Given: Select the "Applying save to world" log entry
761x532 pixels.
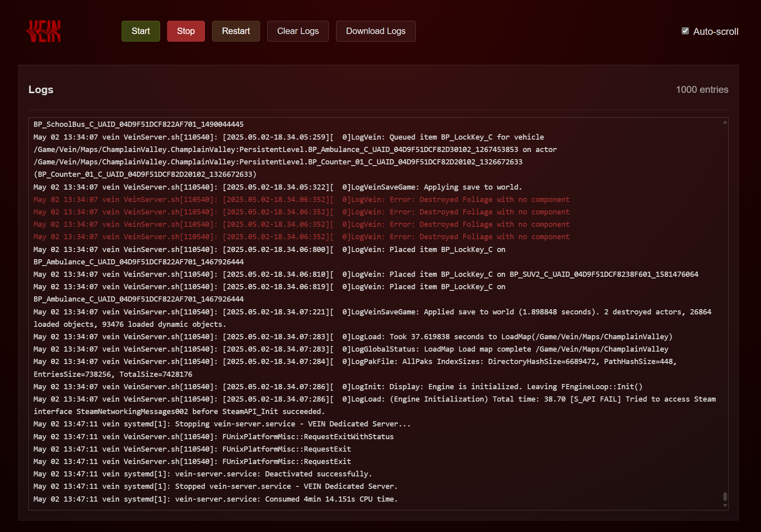Looking at the screenshot, I should coord(278,187).
